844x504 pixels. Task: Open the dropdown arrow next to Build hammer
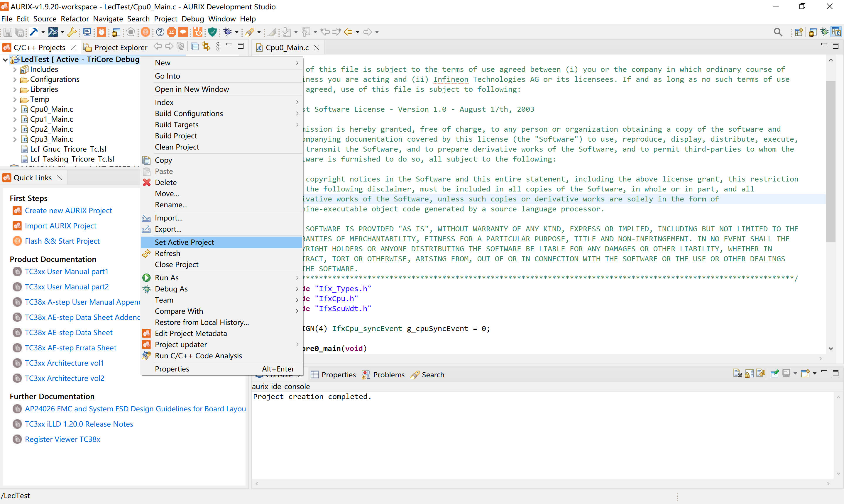pos(43,32)
